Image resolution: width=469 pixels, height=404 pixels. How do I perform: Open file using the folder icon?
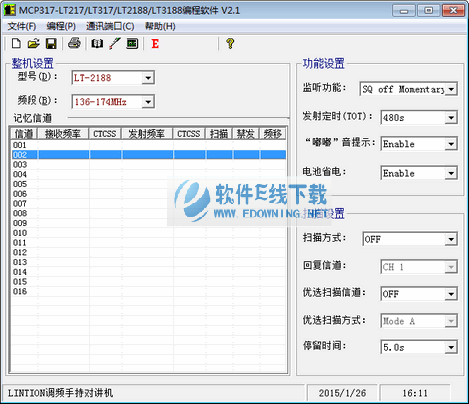click(33, 44)
